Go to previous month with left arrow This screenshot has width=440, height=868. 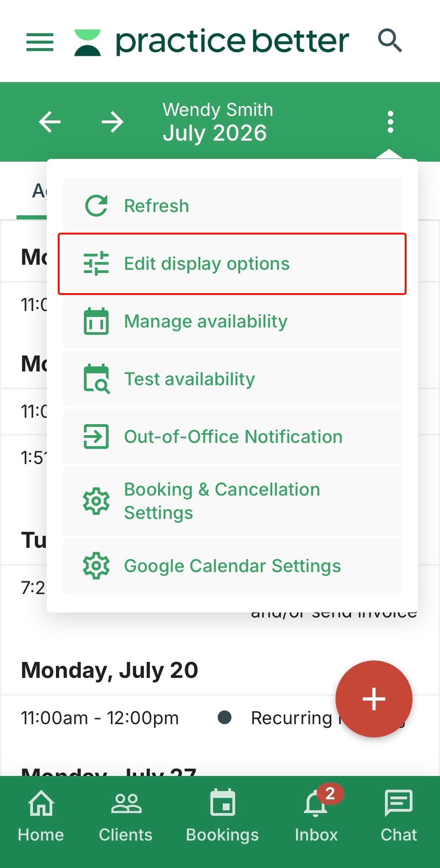click(x=49, y=122)
